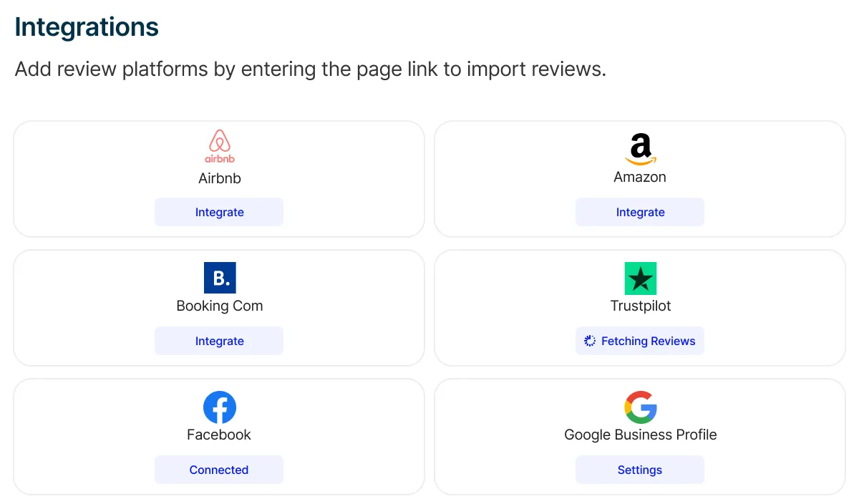Click the Google Business Profile text label

(641, 435)
